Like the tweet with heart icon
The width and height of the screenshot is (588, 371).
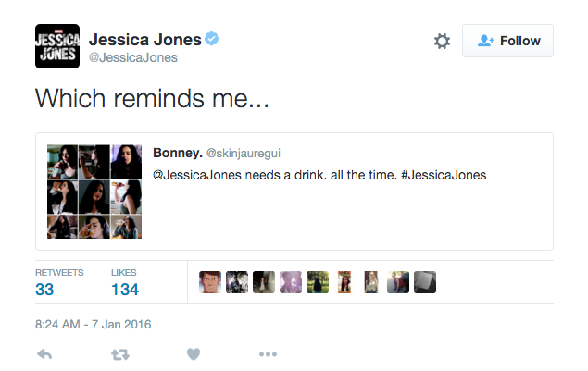click(194, 354)
